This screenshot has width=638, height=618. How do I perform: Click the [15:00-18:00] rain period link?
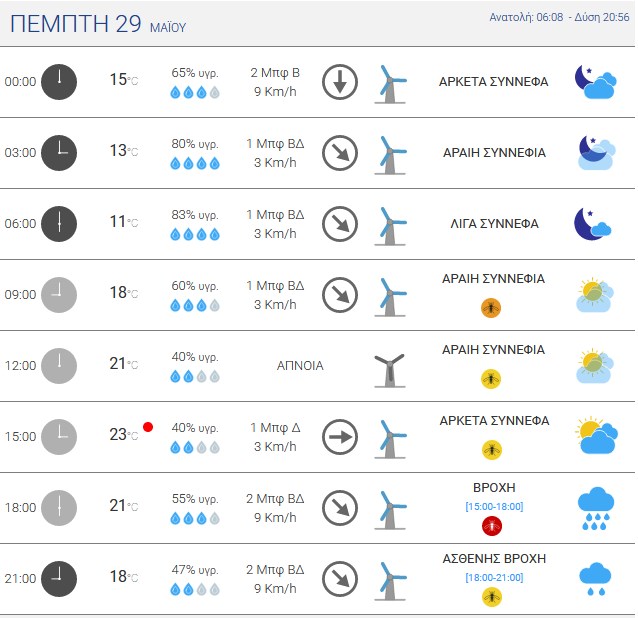coord(494,507)
